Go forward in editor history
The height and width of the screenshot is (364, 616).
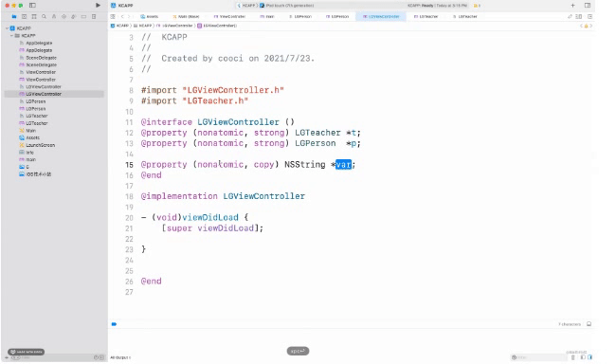[129, 16]
